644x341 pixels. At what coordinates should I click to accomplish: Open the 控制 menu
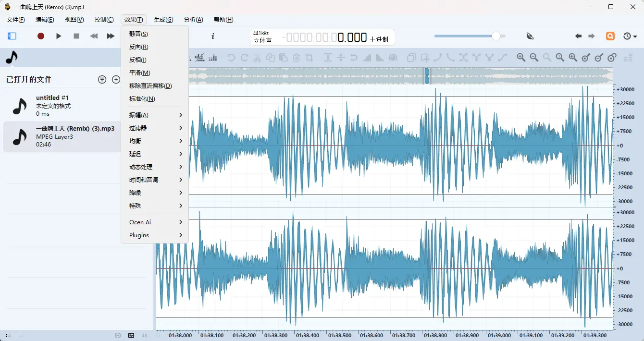tap(104, 20)
